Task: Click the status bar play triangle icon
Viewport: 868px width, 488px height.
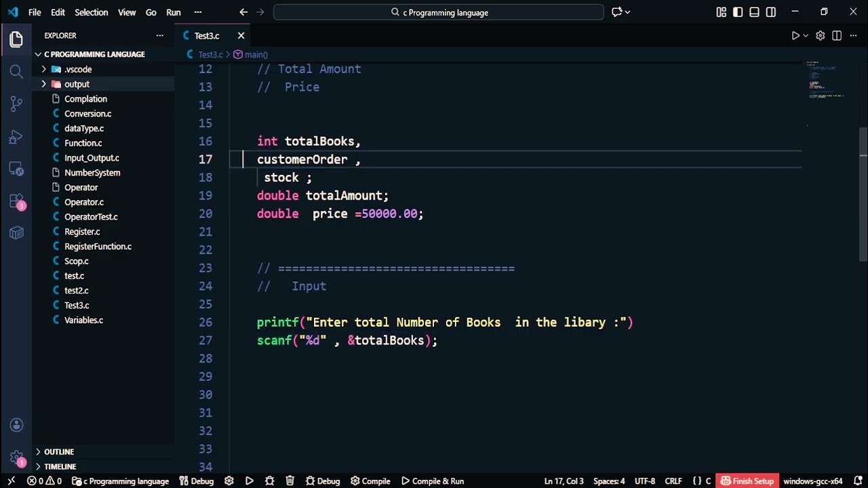Action: pos(250,481)
